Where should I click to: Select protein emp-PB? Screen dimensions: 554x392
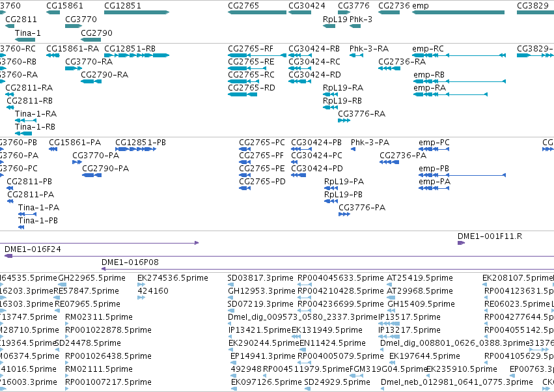tap(434, 169)
